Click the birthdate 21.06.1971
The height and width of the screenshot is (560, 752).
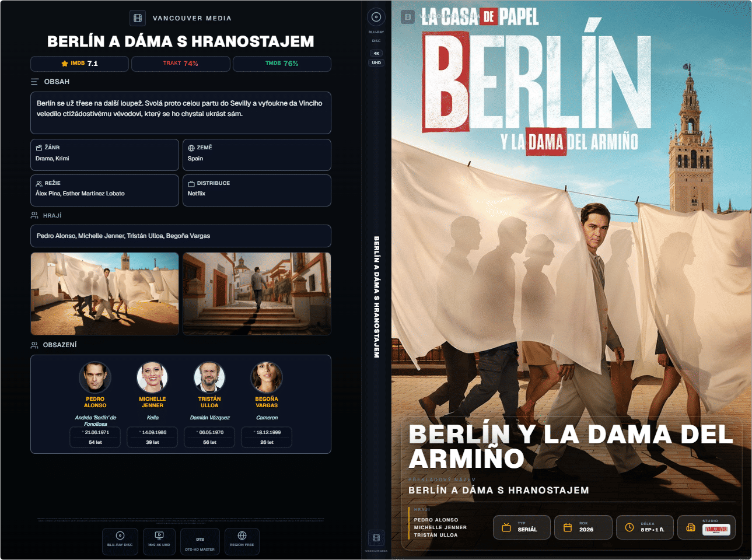[96, 432]
